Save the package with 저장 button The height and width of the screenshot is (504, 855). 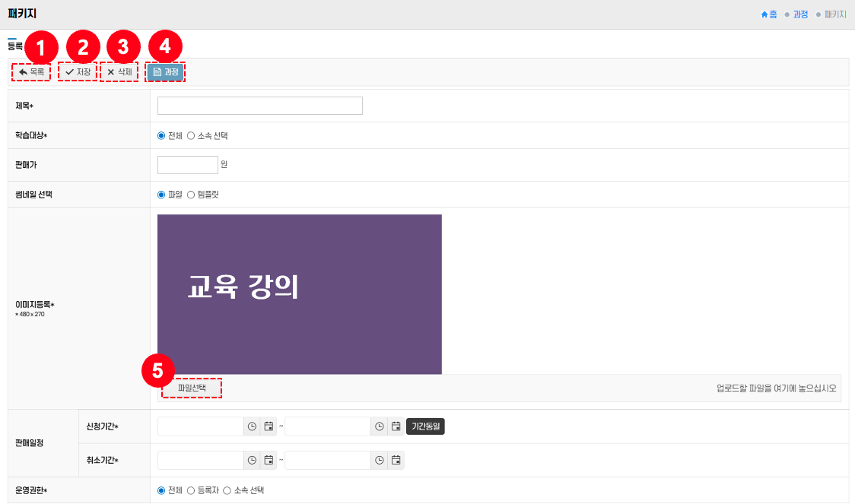(x=78, y=72)
